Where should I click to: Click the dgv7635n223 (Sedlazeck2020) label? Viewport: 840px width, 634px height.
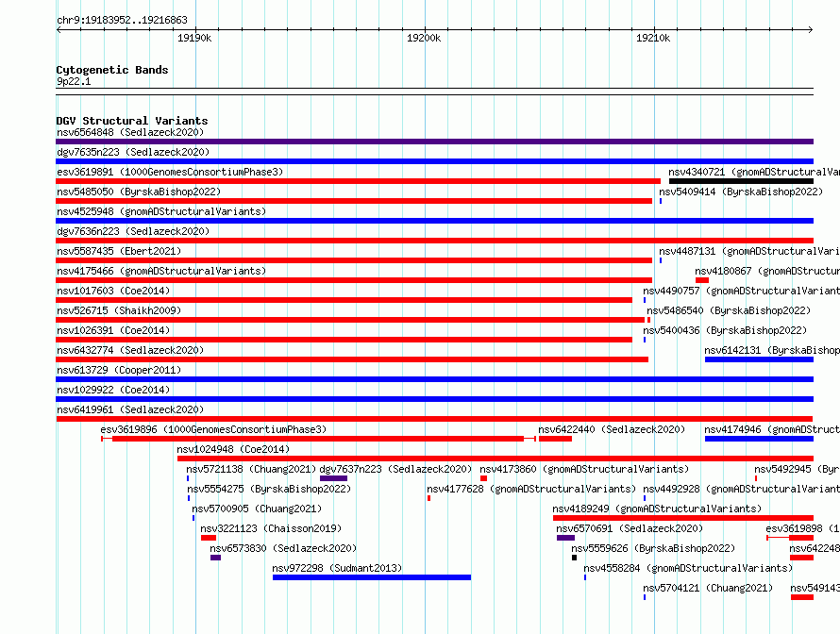click(x=133, y=152)
